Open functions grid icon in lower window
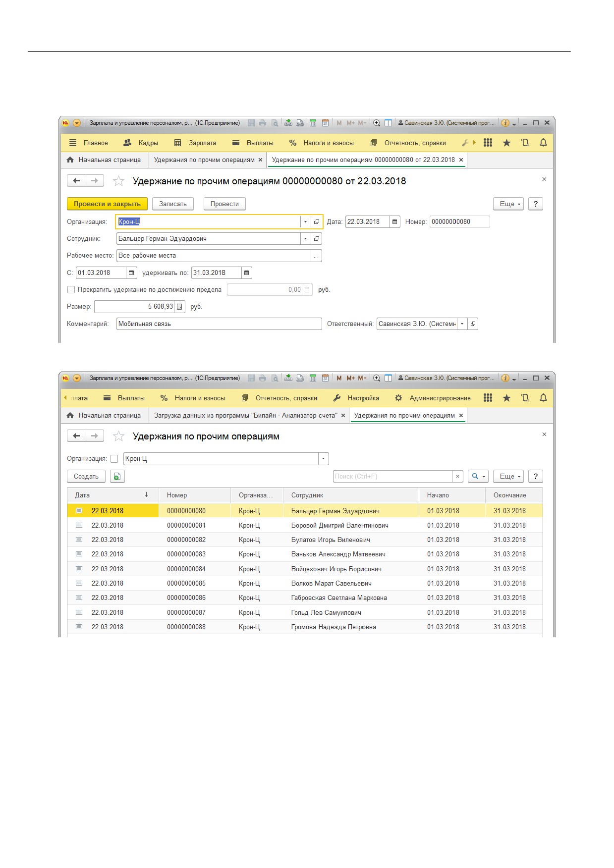 point(488,398)
